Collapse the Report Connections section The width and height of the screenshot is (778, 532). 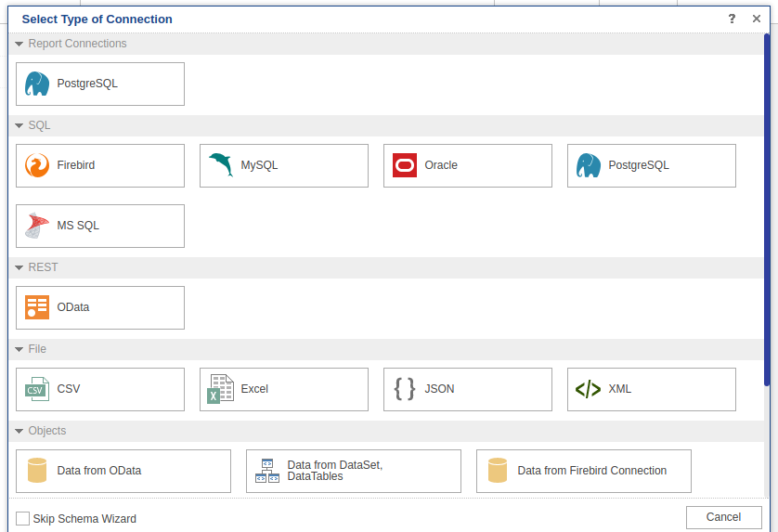(x=19, y=45)
